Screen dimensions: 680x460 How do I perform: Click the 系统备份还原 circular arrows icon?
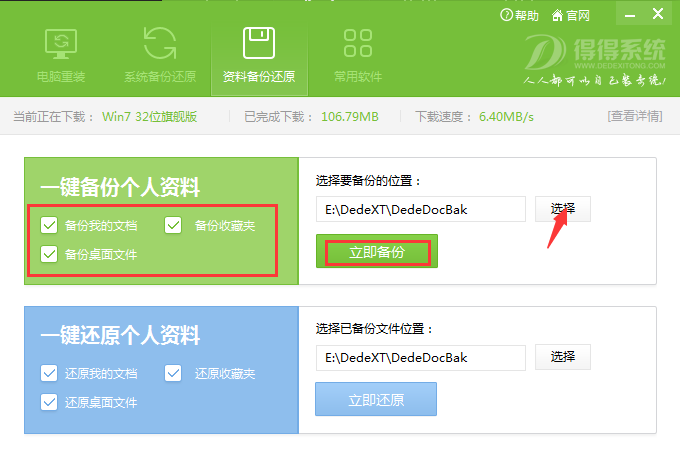[x=160, y=44]
